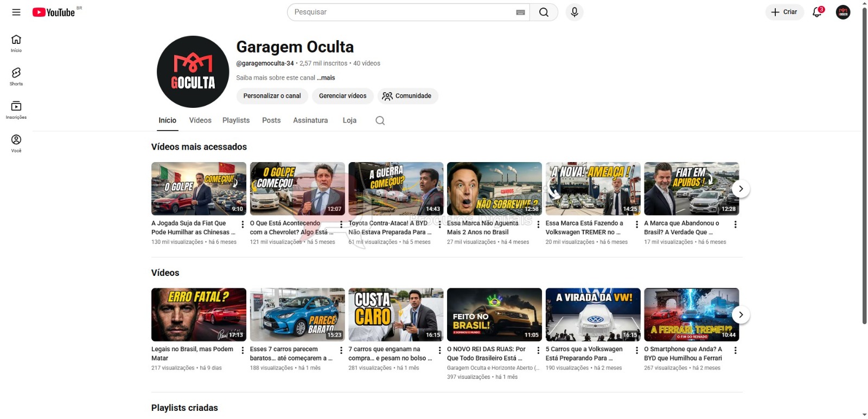
Task: Play FIAT EM APUROS thumbnail
Action: click(x=691, y=189)
